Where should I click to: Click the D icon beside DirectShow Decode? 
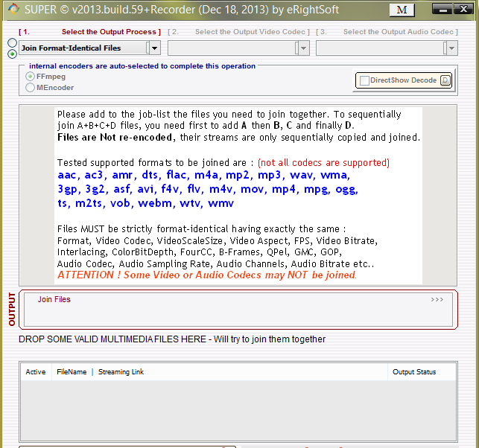[445, 80]
